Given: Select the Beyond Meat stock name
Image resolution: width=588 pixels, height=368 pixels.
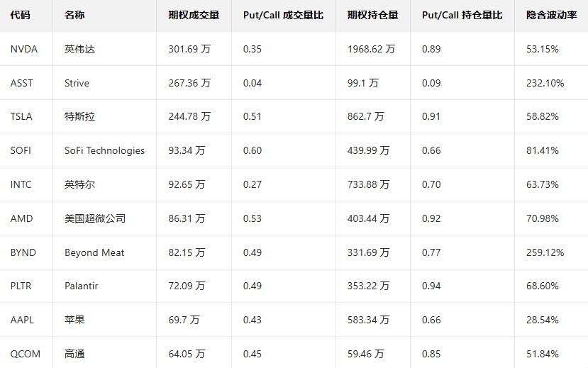Looking at the screenshot, I should [x=94, y=252].
